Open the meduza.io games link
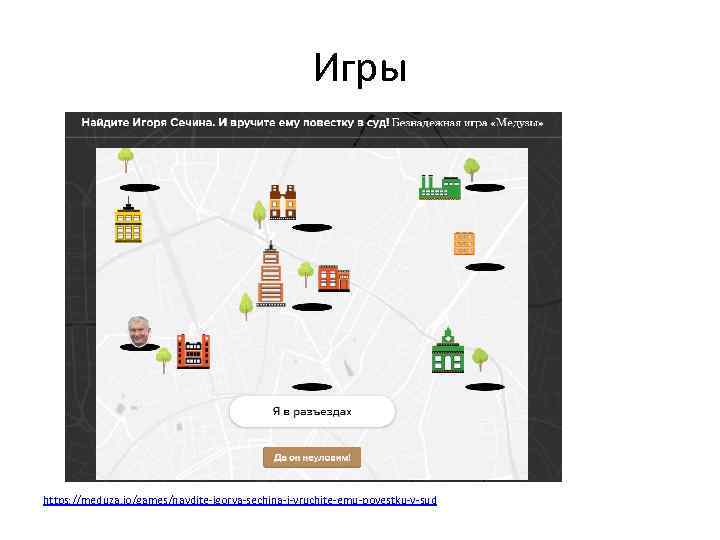This screenshot has height=540, width=720. click(x=240, y=500)
